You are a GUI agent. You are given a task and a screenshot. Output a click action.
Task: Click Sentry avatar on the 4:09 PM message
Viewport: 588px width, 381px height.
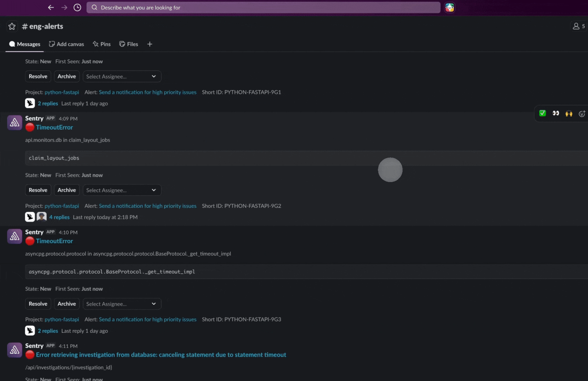tap(14, 123)
